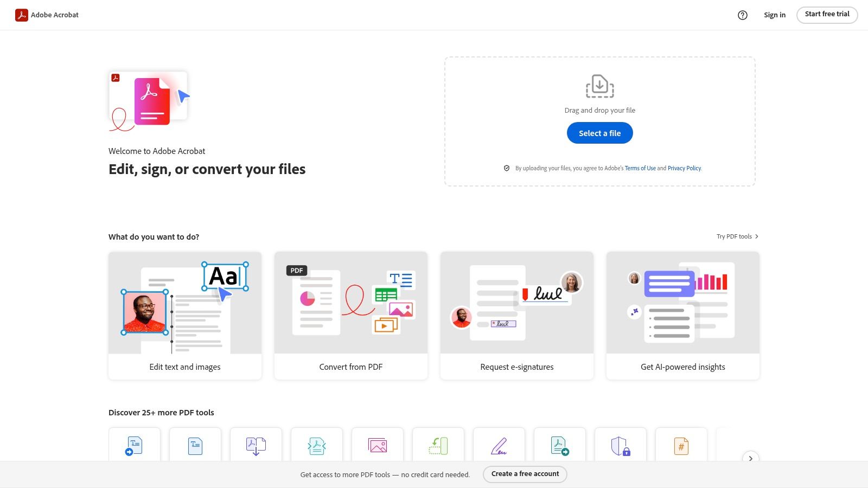This screenshot has height=488, width=868.
Task: Click the 'What do you want to do?' heading
Action: pos(154,237)
